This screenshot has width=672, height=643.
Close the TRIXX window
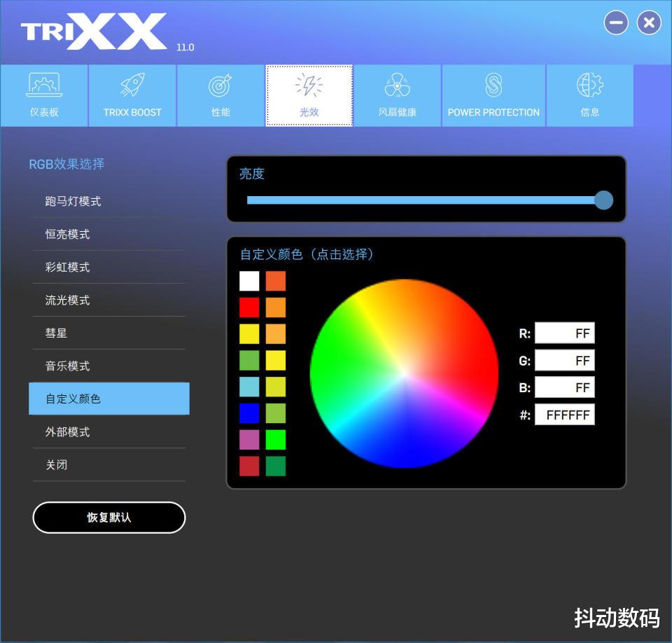pyautogui.click(x=649, y=22)
